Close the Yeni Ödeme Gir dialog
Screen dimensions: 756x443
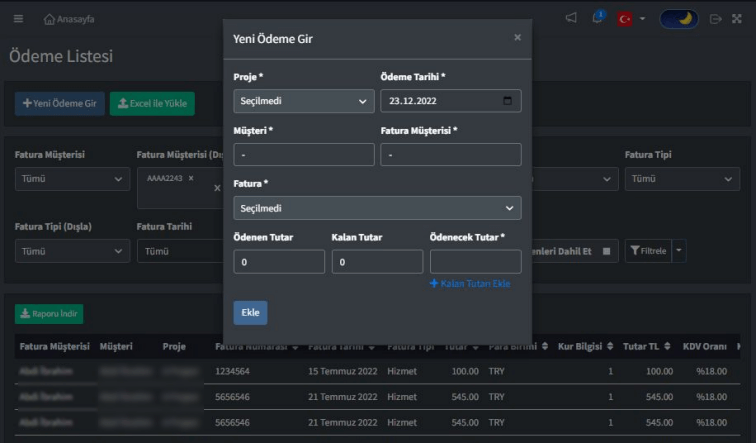(517, 38)
